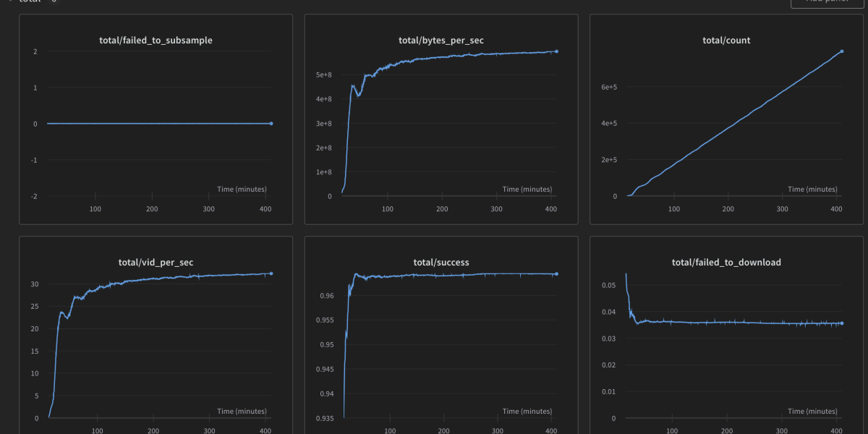Click the last data point in total/failed_to_subsample
This screenshot has width=868, height=434.
271,124
